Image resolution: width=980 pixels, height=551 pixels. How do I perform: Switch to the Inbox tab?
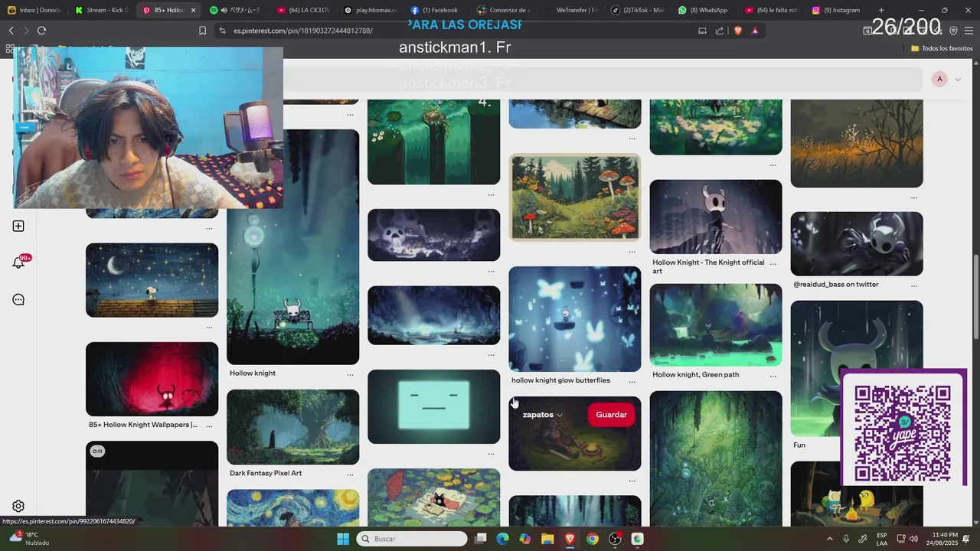pos(36,10)
